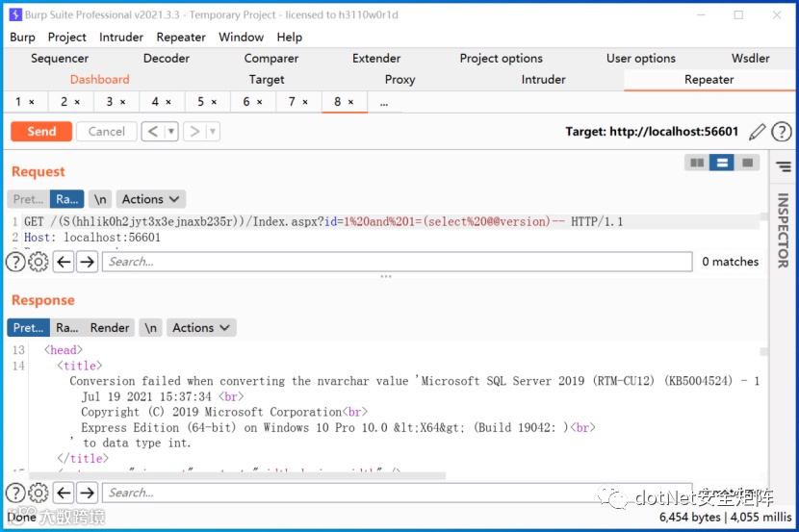Open the Project options tab
The image size is (799, 532).
point(502,59)
